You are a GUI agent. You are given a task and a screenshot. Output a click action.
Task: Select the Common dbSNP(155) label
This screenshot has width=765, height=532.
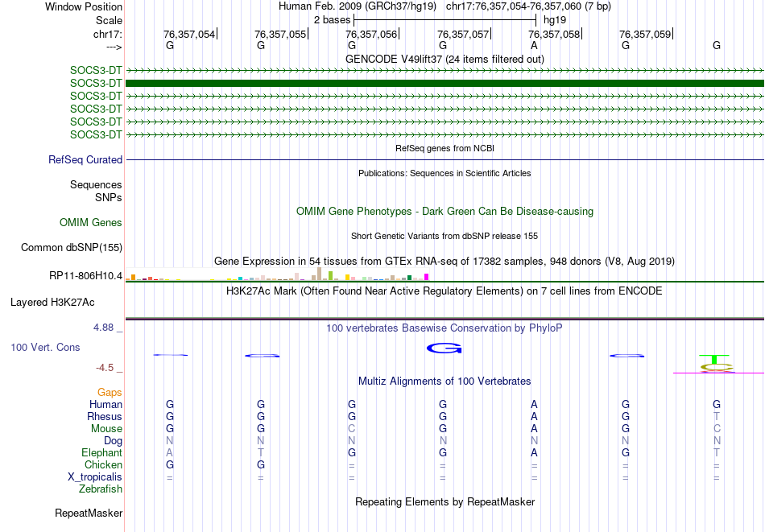[x=72, y=248]
